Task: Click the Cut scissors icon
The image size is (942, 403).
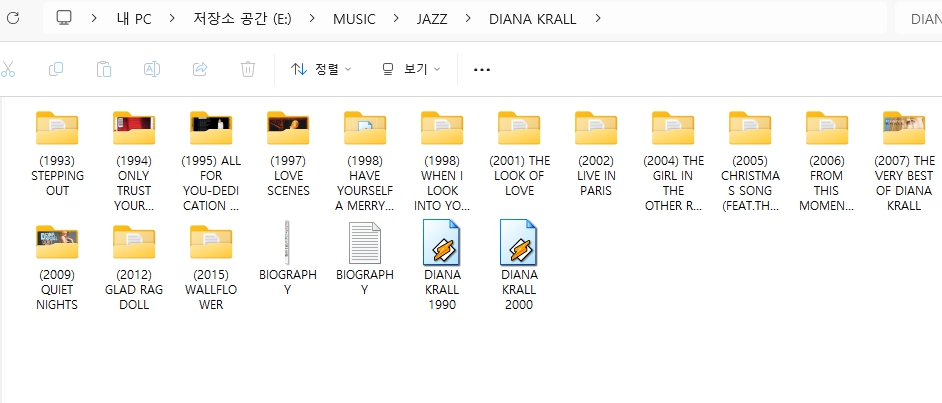Action: (x=7, y=69)
